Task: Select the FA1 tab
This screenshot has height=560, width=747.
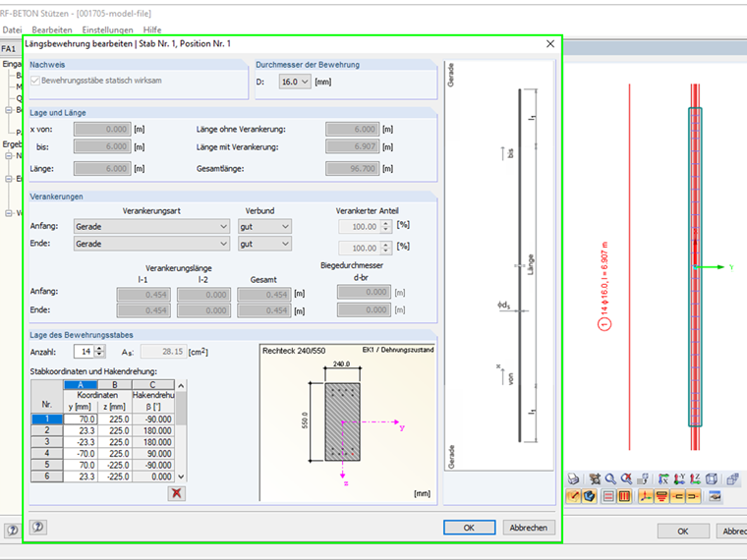Action: pos(9,48)
